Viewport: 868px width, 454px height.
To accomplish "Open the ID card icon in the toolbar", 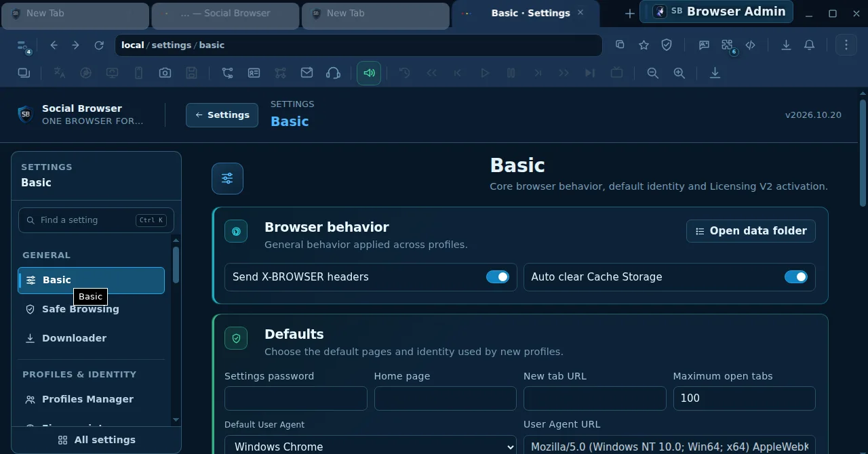I will [254, 73].
